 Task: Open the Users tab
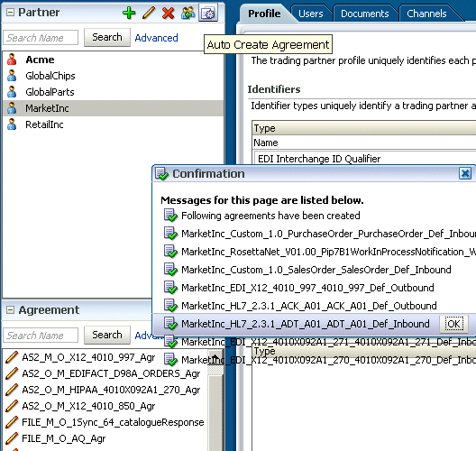pyautogui.click(x=310, y=14)
